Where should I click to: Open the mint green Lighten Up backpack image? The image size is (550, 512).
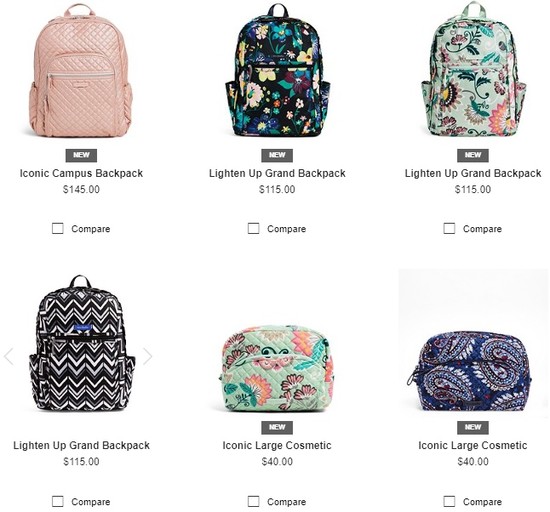[x=473, y=69]
